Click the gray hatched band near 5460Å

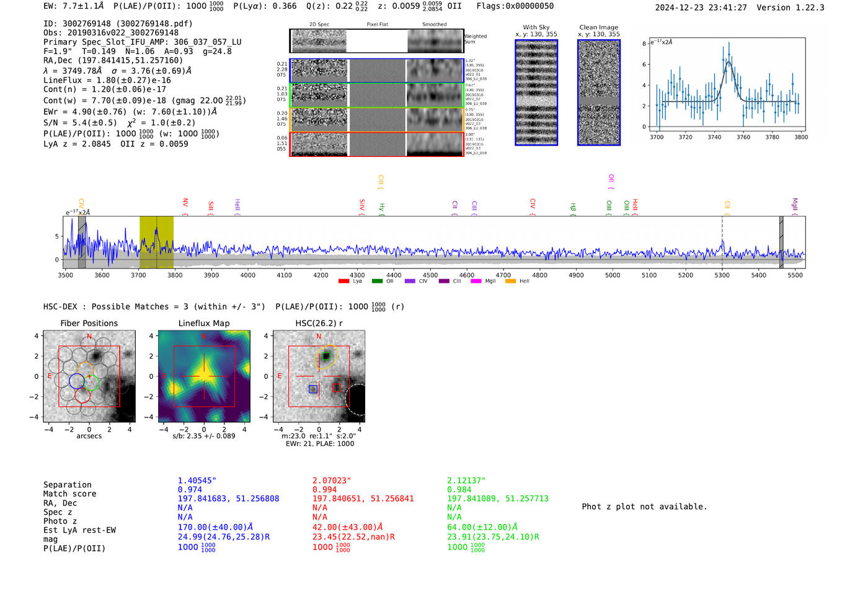(781, 242)
